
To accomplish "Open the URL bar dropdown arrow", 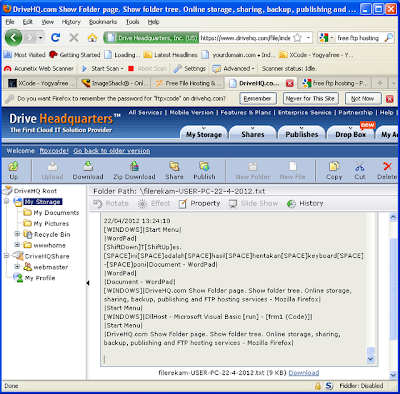I will [x=308, y=38].
